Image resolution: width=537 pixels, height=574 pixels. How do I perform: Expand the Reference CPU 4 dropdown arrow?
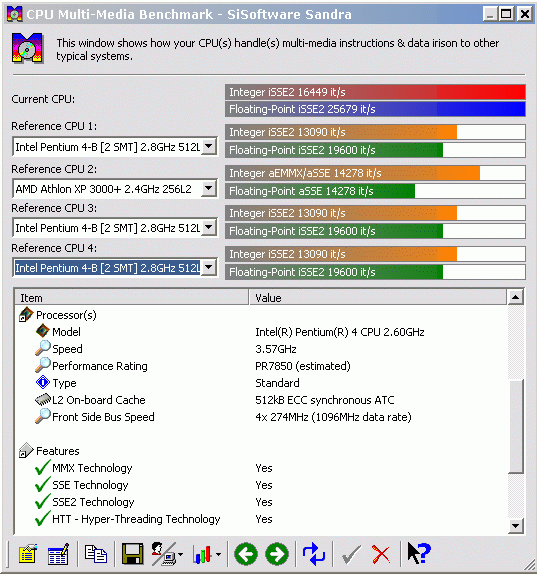pos(209,268)
